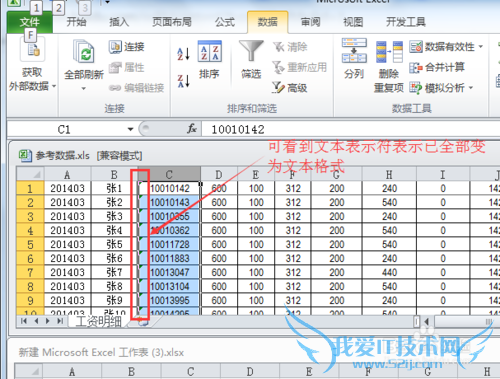
Task: Click the formula bar showing 10010142
Action: click(x=350, y=129)
